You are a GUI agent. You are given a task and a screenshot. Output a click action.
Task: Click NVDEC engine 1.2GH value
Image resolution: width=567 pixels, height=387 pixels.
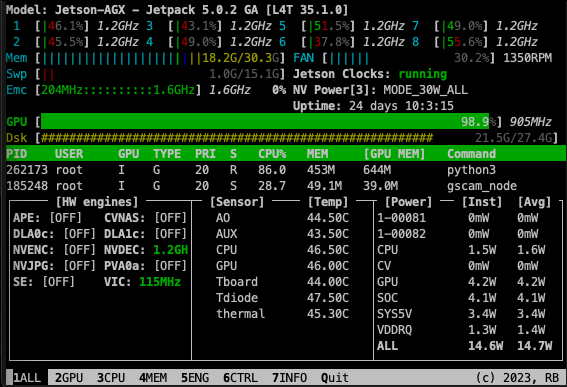click(170, 250)
